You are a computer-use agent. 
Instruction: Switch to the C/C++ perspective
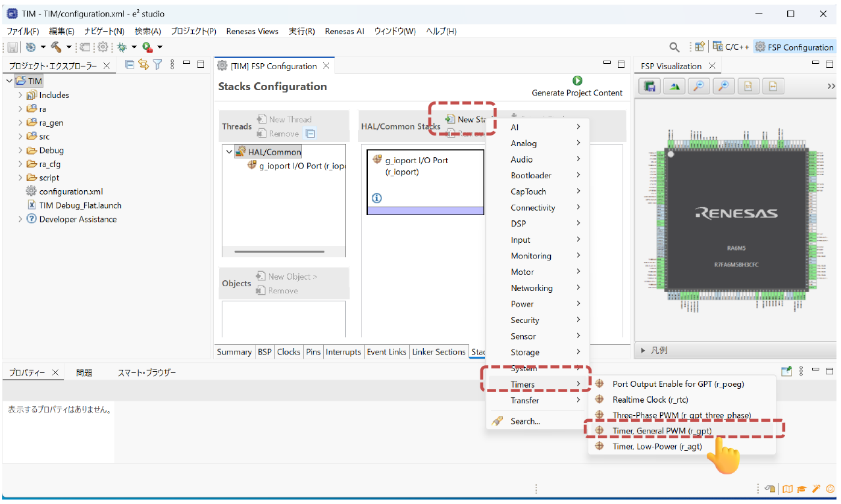pos(730,47)
